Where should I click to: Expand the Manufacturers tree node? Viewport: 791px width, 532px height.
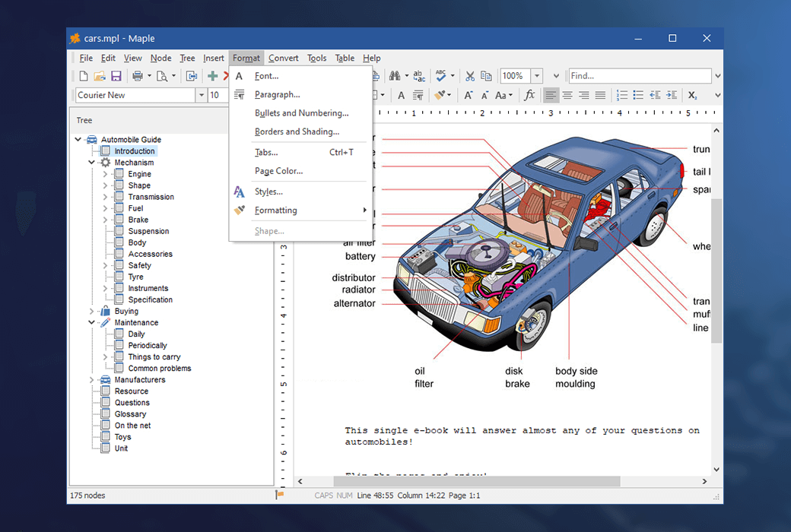[91, 380]
